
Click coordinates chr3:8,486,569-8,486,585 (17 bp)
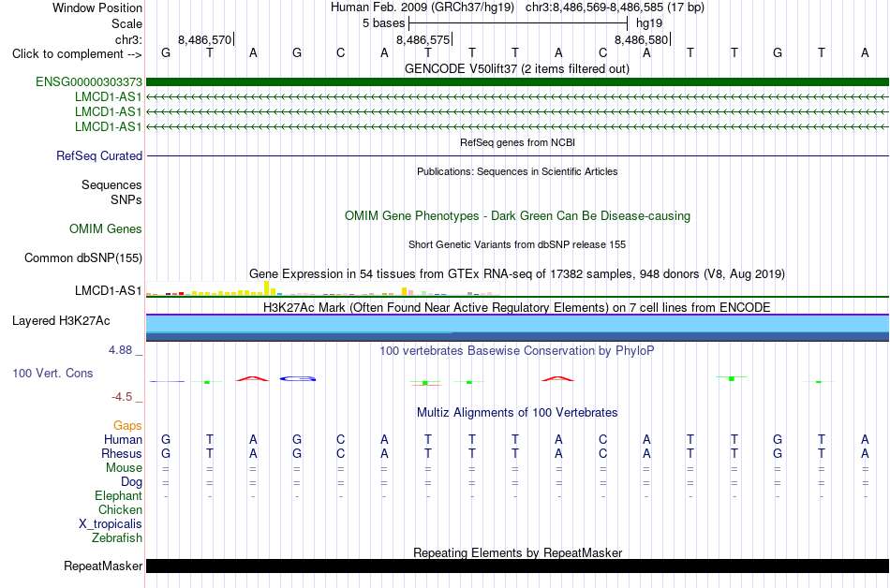615,7
